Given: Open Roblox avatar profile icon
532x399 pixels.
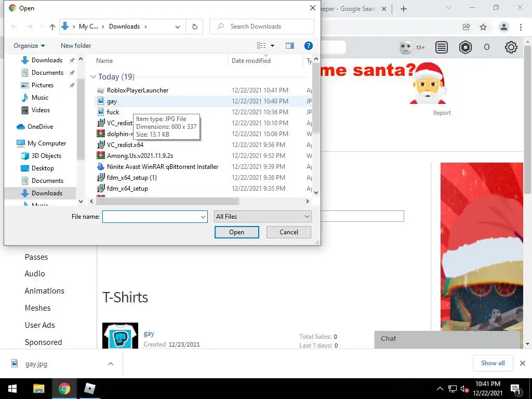Looking at the screenshot, I should coord(405,47).
